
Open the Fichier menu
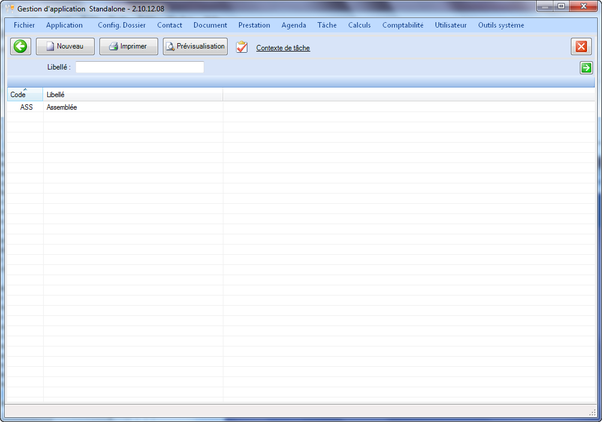(x=24, y=25)
